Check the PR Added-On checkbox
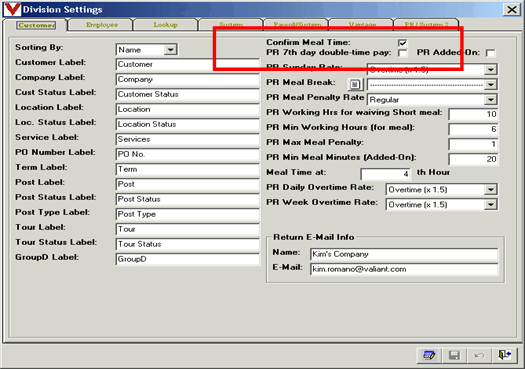The width and height of the screenshot is (525, 369). (491, 53)
